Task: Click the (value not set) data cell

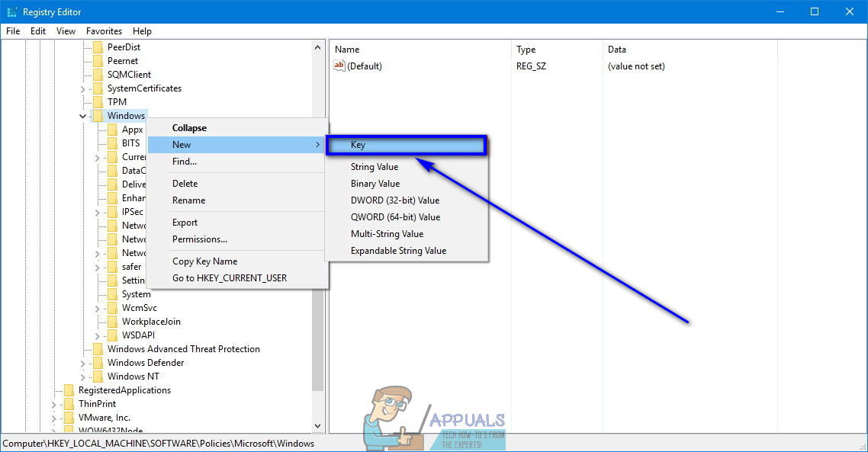Action: point(636,66)
